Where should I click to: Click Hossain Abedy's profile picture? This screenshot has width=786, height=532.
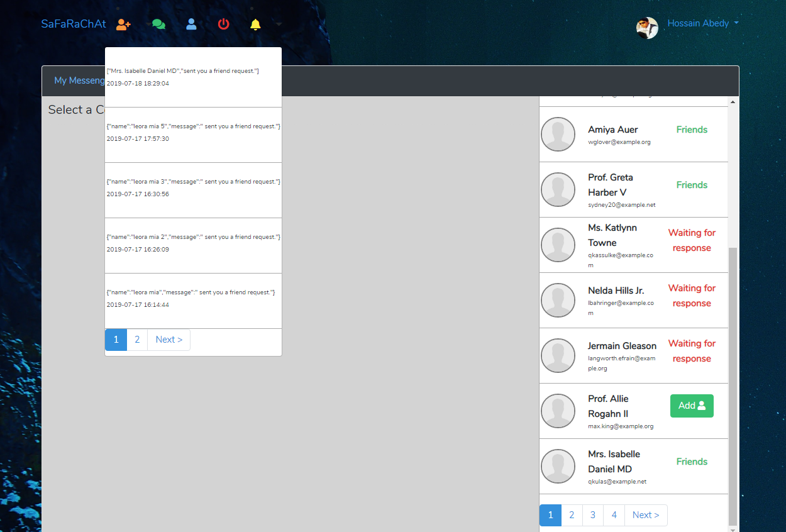coord(647,28)
